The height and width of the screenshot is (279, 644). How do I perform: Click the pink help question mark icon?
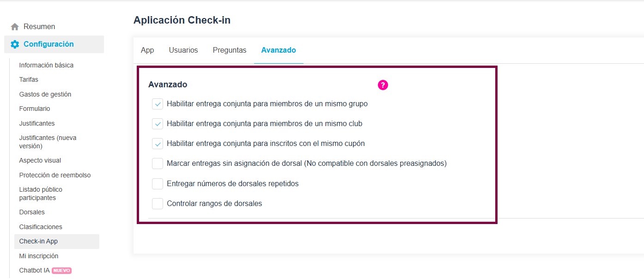coord(383,85)
